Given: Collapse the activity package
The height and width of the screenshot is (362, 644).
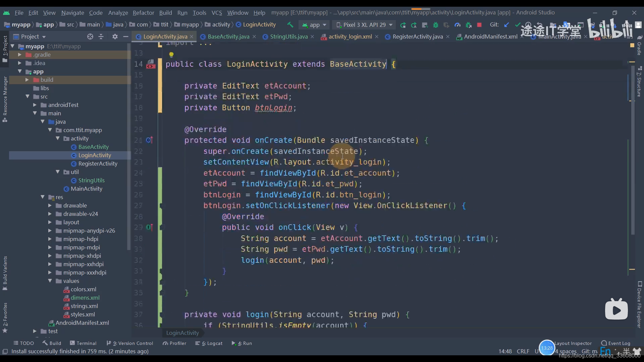Looking at the screenshot, I should (x=58, y=138).
